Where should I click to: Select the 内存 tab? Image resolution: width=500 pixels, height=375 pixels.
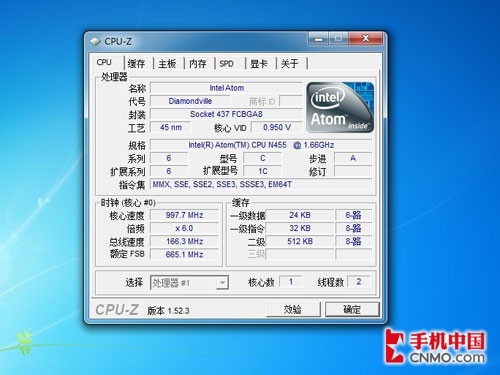pyautogui.click(x=198, y=63)
